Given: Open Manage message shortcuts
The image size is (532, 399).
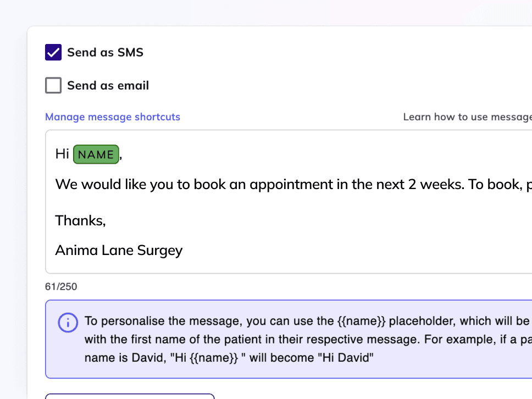Looking at the screenshot, I should (112, 117).
